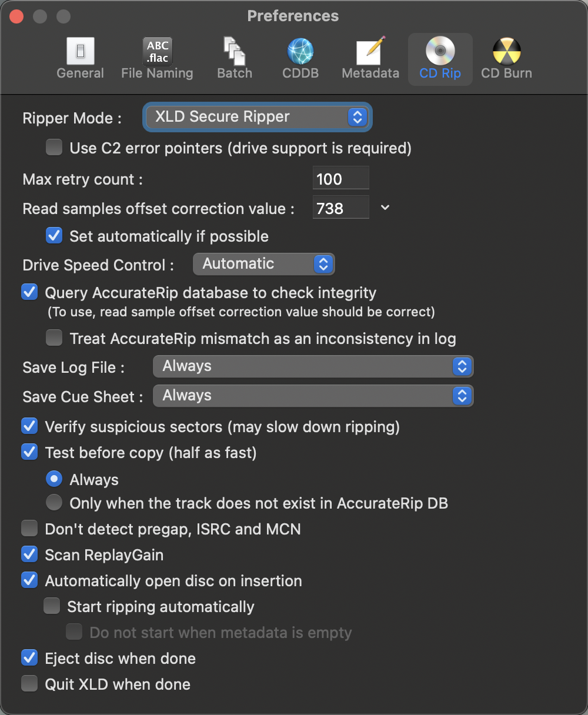Enable Use C2 error pointers checkbox
Viewport: 588px width, 715px height.
(54, 148)
